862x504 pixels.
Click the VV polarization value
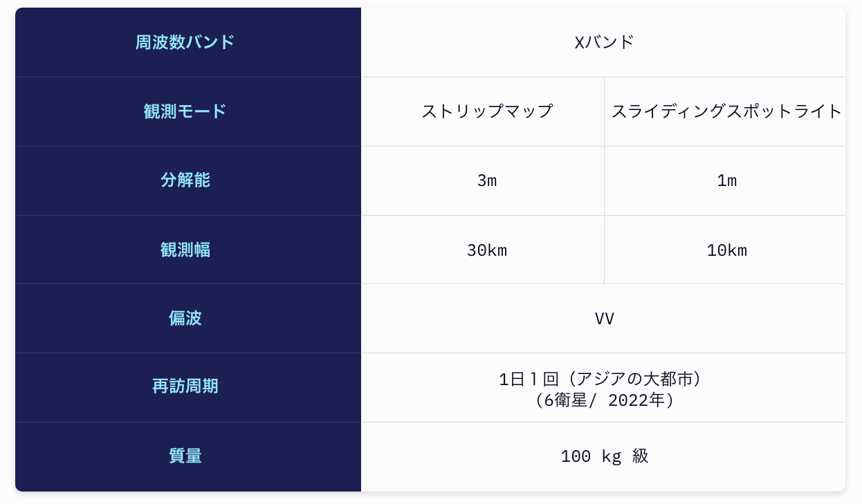point(603,318)
